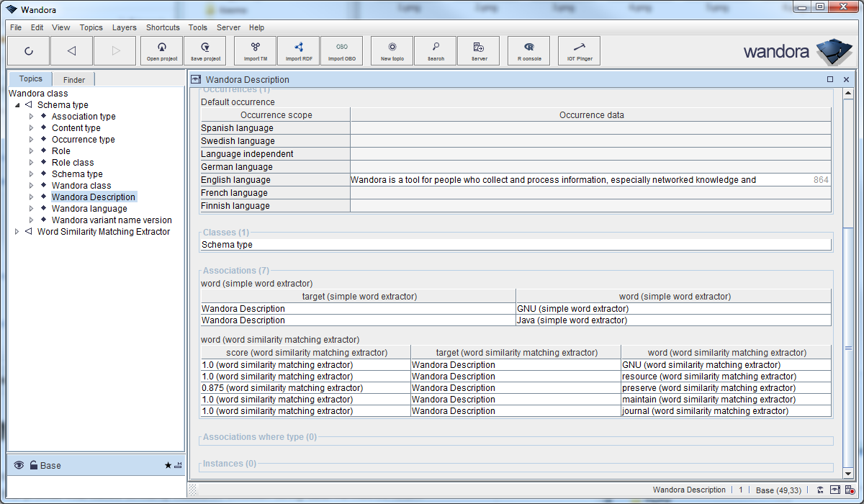
Task: Collapse the Schema type root node
Action: (x=17, y=105)
